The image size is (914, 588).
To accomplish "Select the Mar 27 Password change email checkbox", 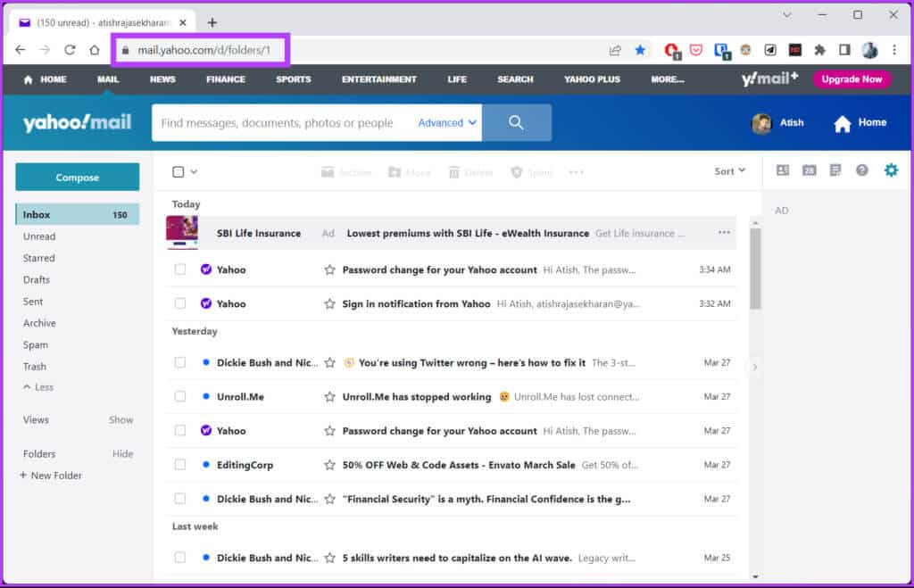I will [180, 431].
